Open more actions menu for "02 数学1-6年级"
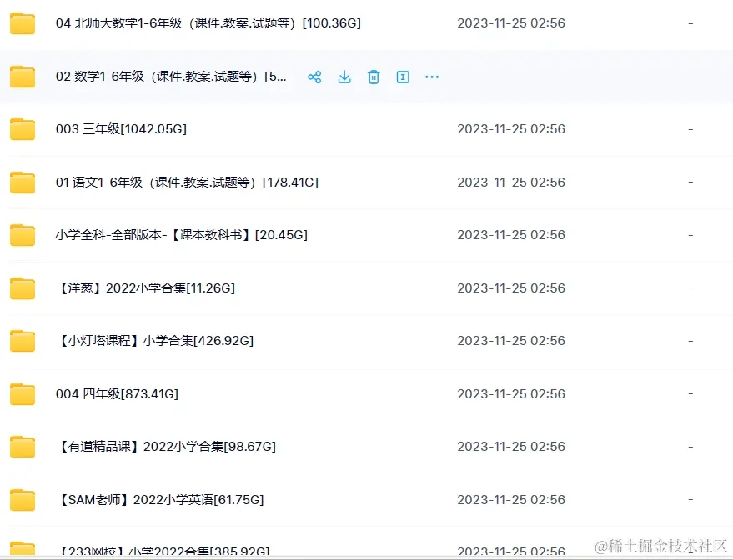The width and height of the screenshot is (733, 560). click(x=432, y=77)
